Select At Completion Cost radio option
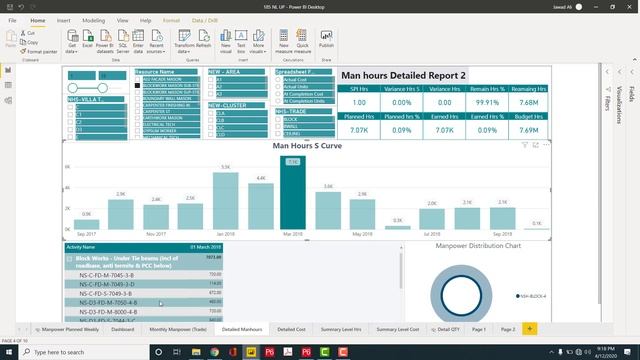The width and height of the screenshot is (640, 360). pyautogui.click(x=278, y=94)
